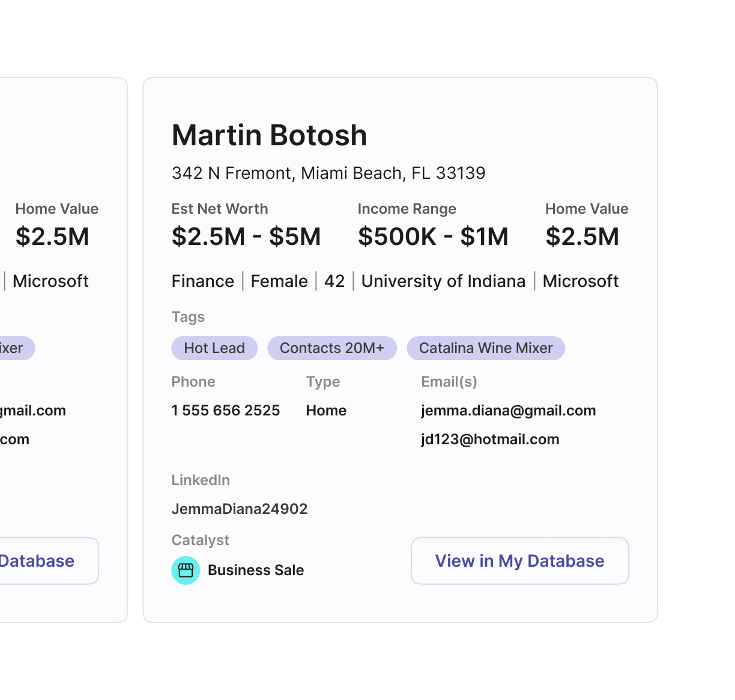Select the Hot Lead tag
The image size is (735, 700).
point(214,348)
